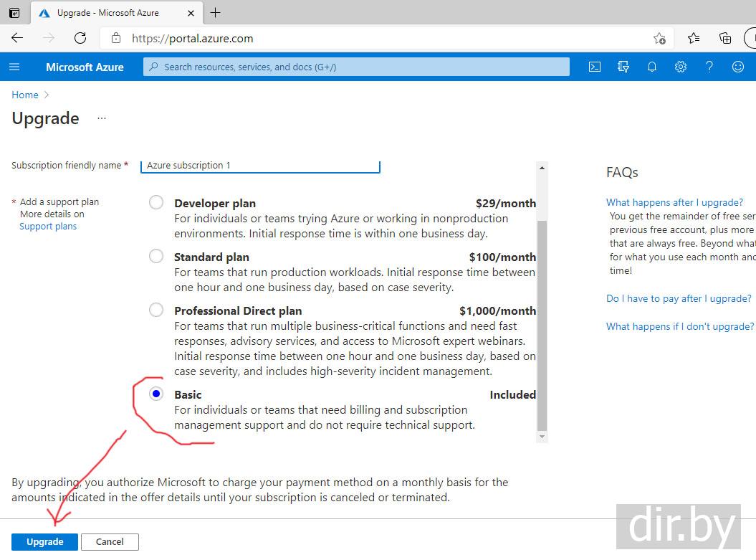Open the browser favorites list icon
The width and height of the screenshot is (756, 560).
[x=694, y=38]
